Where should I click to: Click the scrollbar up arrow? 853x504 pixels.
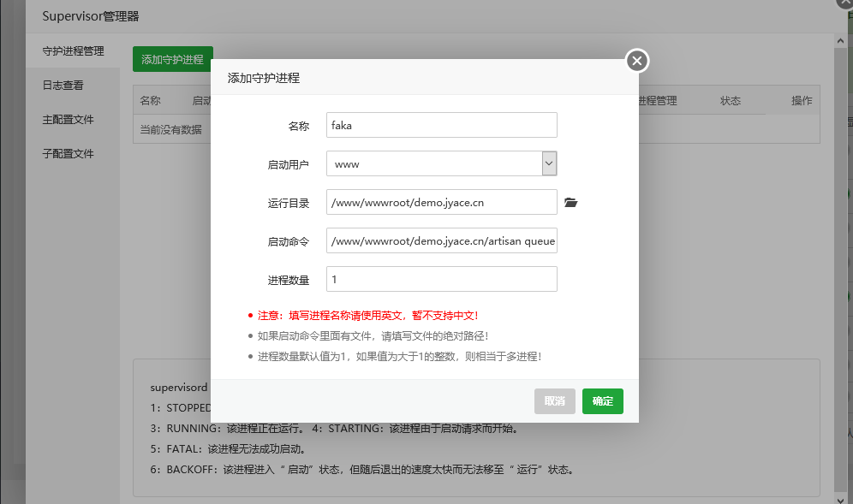click(x=839, y=41)
